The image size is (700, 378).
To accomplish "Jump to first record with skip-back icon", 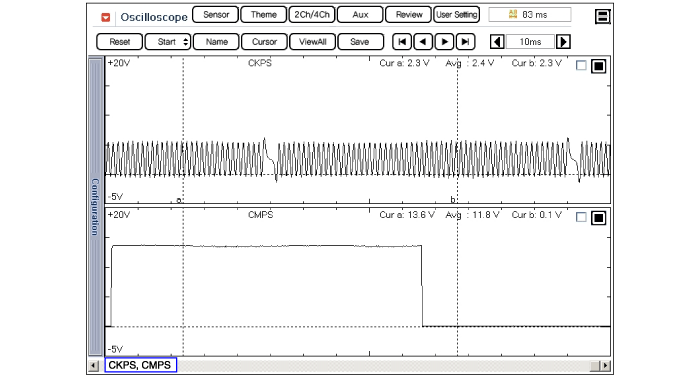I will pyautogui.click(x=402, y=42).
